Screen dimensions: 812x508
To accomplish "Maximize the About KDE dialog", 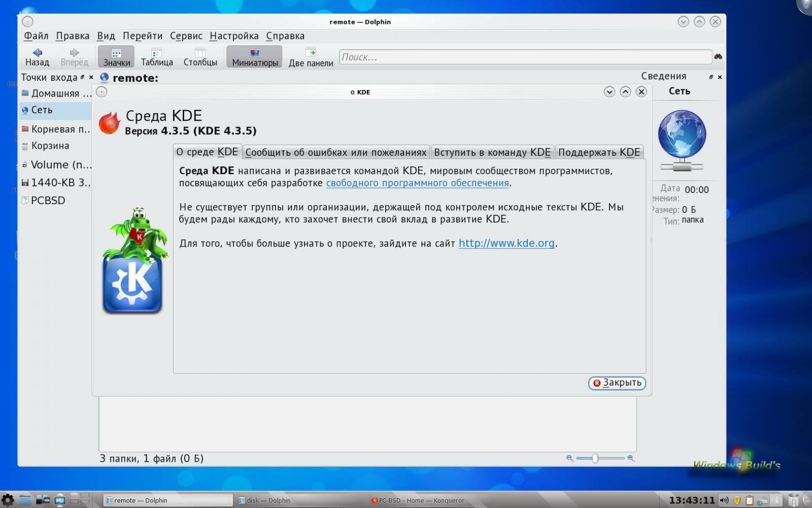I will [x=626, y=92].
